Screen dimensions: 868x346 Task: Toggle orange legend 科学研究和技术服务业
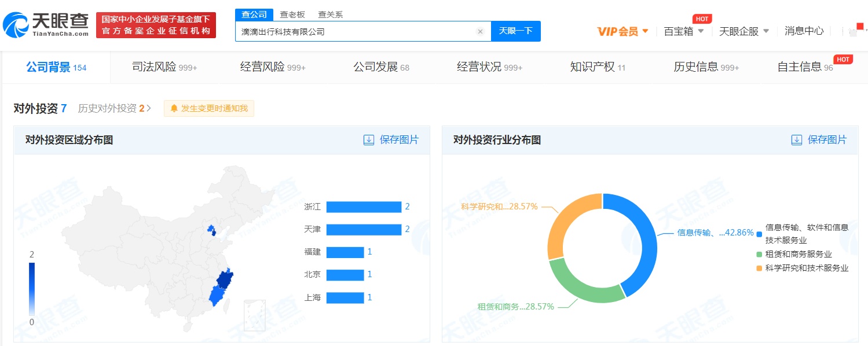(802, 268)
